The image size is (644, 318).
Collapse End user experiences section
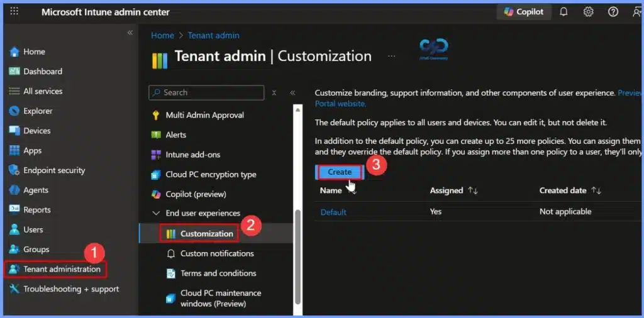pyautogui.click(x=156, y=214)
